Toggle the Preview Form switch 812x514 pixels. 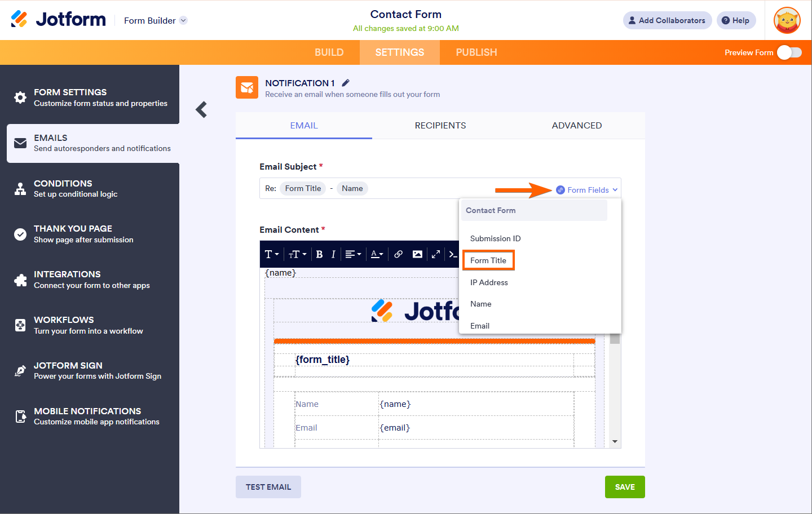click(789, 52)
